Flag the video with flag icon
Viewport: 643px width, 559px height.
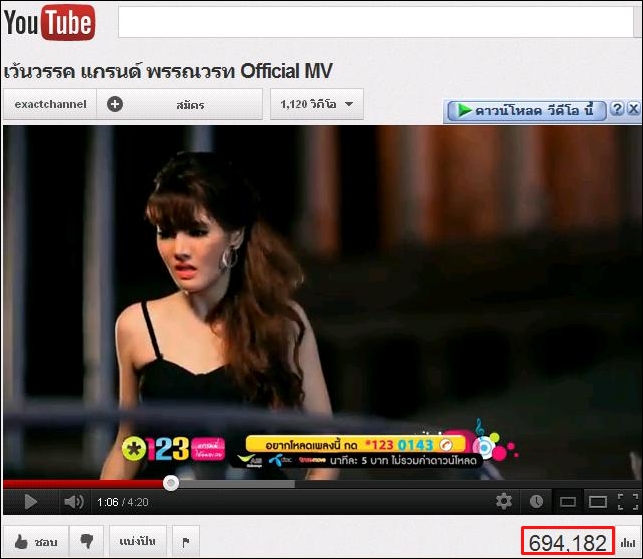pos(186,542)
